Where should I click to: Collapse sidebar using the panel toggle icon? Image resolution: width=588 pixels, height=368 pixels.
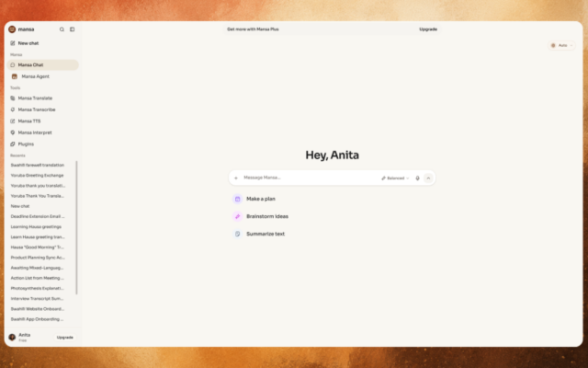click(72, 29)
